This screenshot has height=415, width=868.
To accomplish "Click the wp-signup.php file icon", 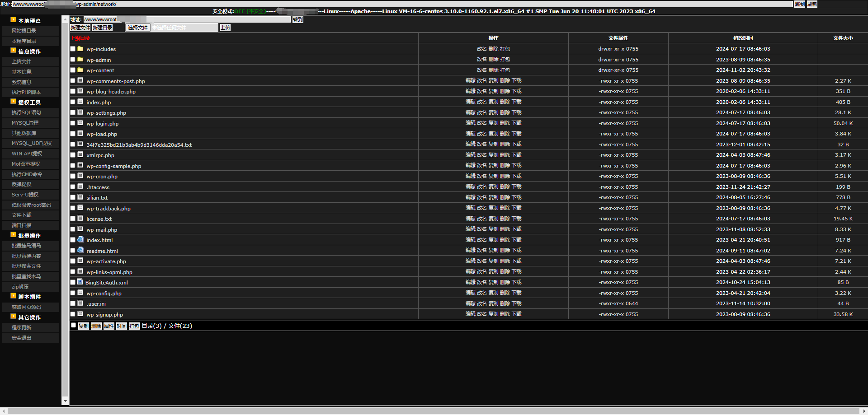I will coord(80,314).
